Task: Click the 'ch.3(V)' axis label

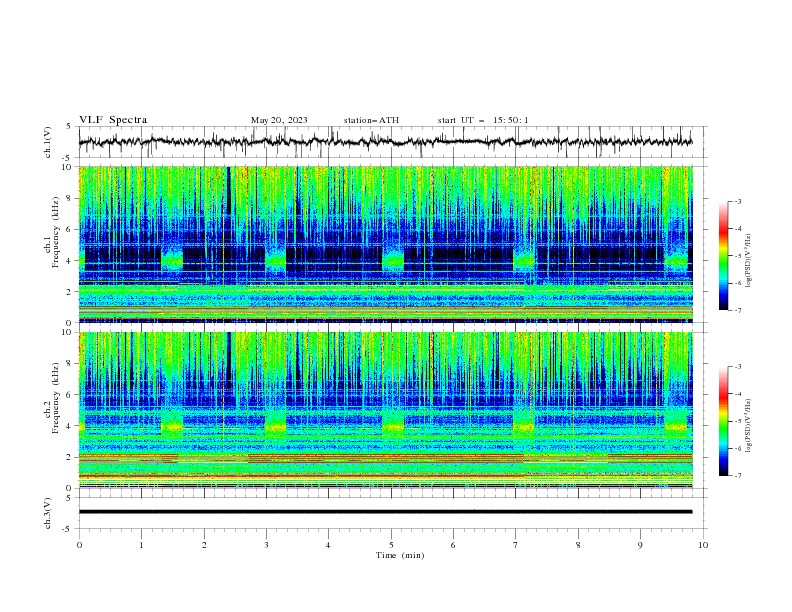Action: (48, 513)
